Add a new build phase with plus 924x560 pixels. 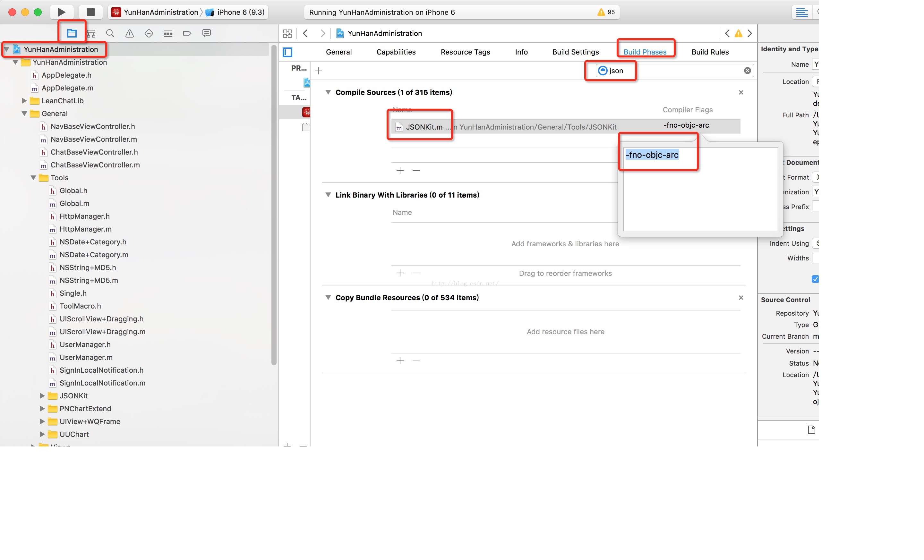click(x=318, y=71)
